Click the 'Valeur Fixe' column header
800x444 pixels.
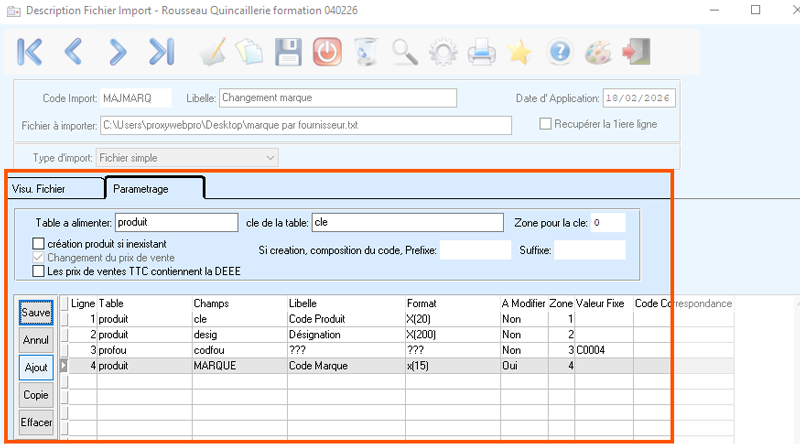pyautogui.click(x=604, y=303)
